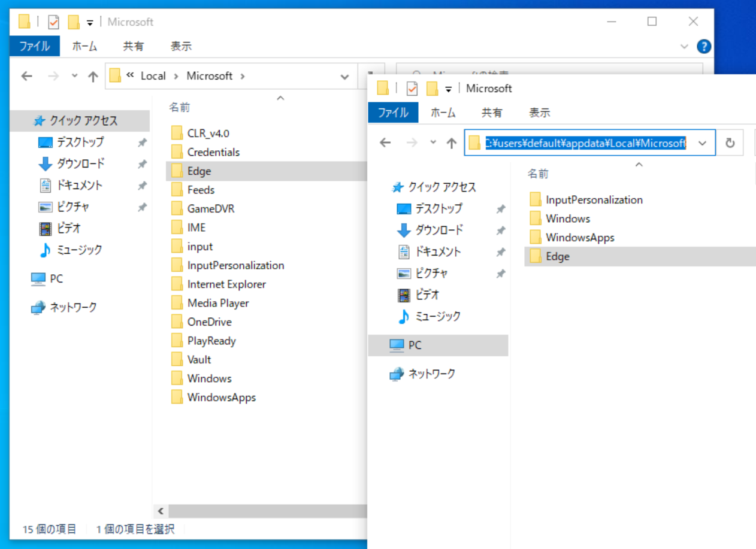Open the 表示 tab in the front window
This screenshot has width=756, height=549.
(x=540, y=113)
